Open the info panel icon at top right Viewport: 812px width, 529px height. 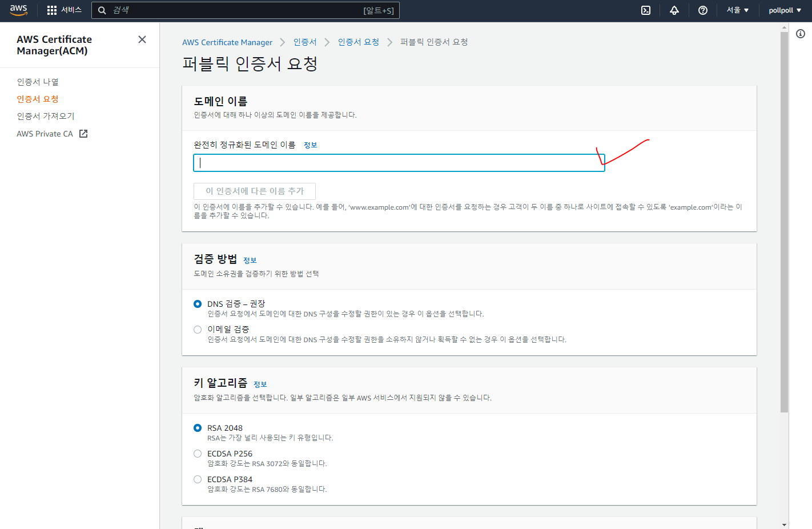pos(801,34)
